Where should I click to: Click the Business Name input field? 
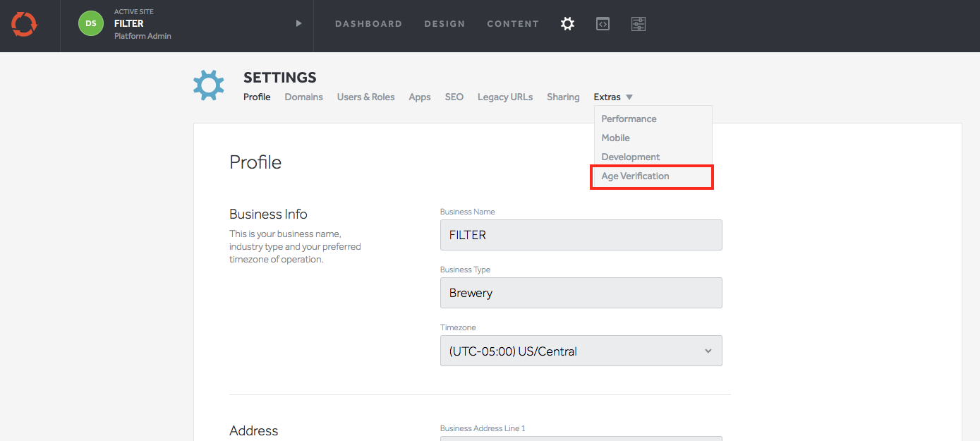coord(581,235)
